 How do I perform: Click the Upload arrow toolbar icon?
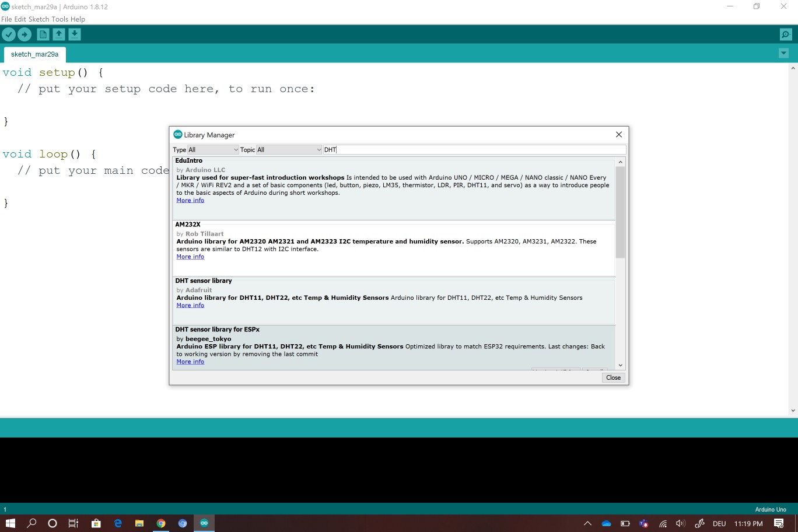click(24, 34)
